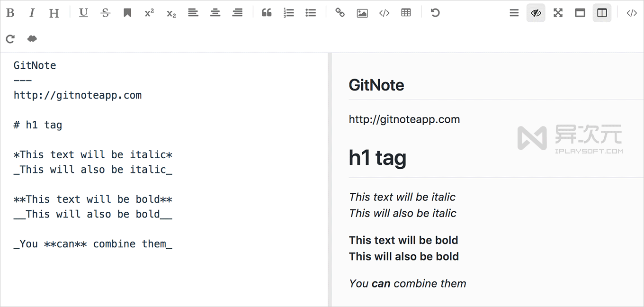Click the undo arrow
This screenshot has height=307, width=644.
(x=435, y=13)
